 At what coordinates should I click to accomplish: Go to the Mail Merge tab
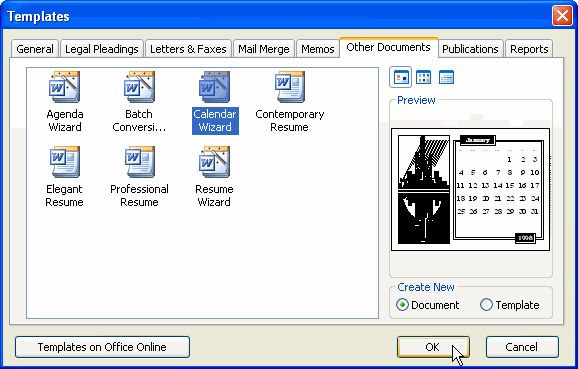pos(264,49)
